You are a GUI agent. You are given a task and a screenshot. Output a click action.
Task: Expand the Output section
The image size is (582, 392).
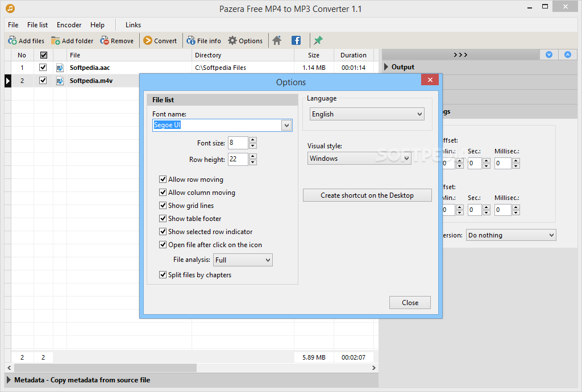386,67
